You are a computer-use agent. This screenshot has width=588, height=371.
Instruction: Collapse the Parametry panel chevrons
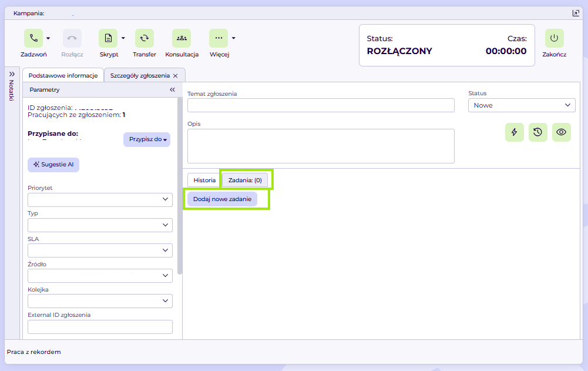(172, 90)
